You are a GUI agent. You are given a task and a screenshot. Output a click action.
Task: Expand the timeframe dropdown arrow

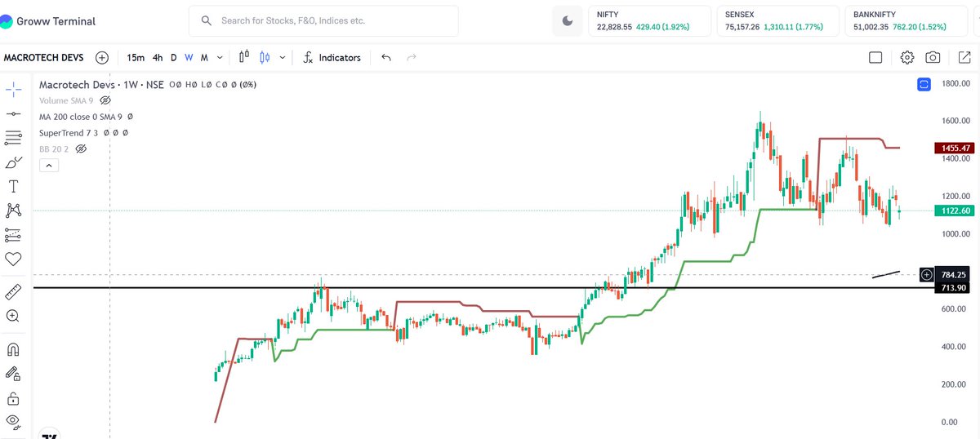pyautogui.click(x=220, y=58)
